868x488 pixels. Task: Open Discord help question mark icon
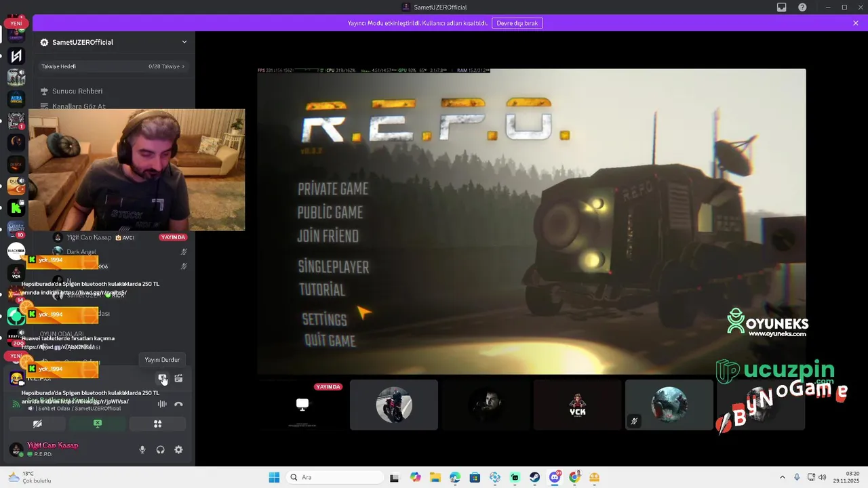[802, 7]
